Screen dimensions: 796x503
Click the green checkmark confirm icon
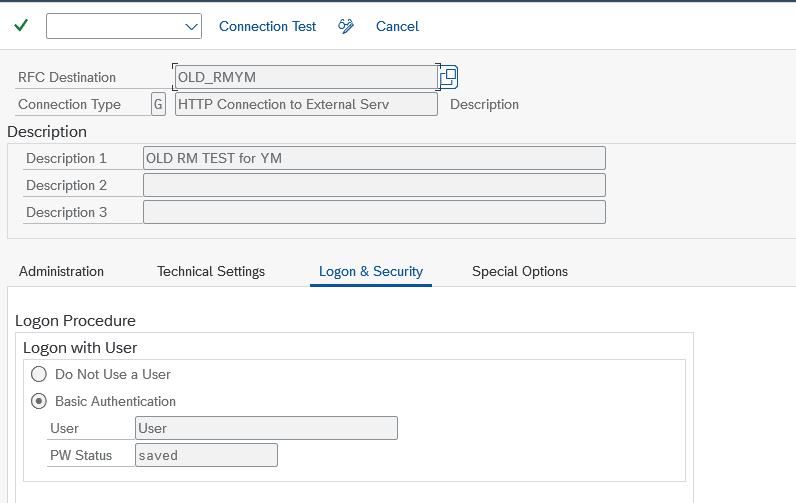(x=21, y=25)
